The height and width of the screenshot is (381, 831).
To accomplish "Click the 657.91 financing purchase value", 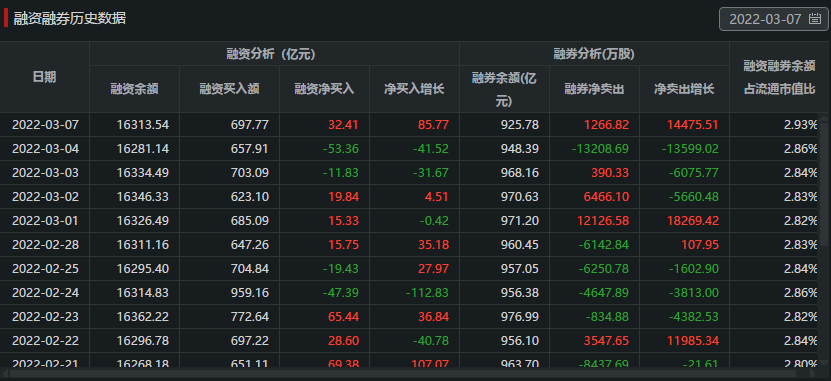I will tap(250, 149).
